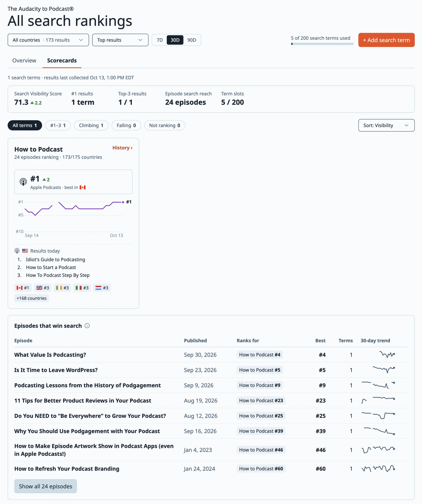Image resolution: width=422 pixels, height=504 pixels.
Task: Filter by Not ranking chip
Action: pos(165,125)
